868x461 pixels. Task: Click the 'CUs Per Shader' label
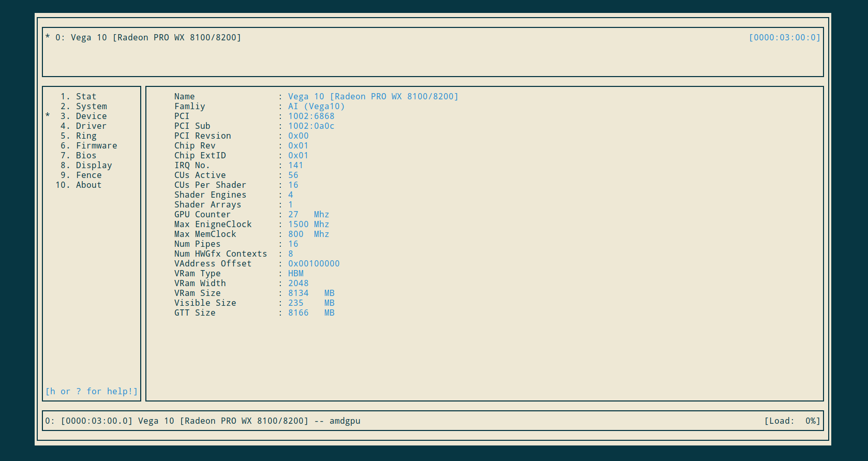tap(211, 185)
